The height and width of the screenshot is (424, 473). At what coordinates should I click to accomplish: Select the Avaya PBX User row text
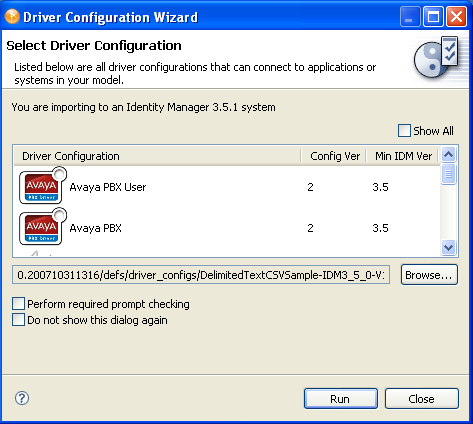[108, 187]
